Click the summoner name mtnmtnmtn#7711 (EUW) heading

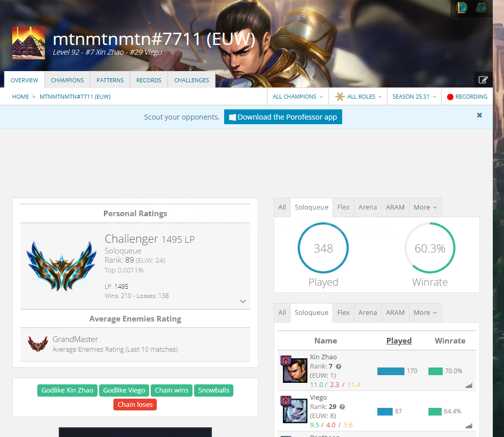pos(154,39)
